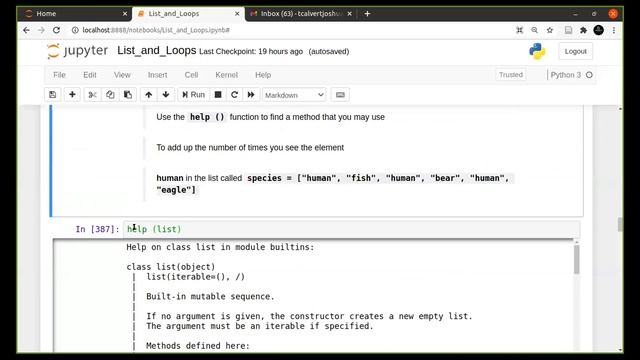Cut selected cells with scissors icon
640x360 pixels.
pos(92,95)
